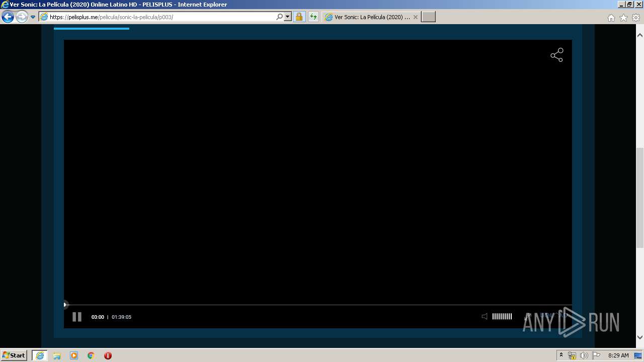The image size is (644, 362).
Task: Open File Explorer from the taskbar
Action: click(57, 355)
